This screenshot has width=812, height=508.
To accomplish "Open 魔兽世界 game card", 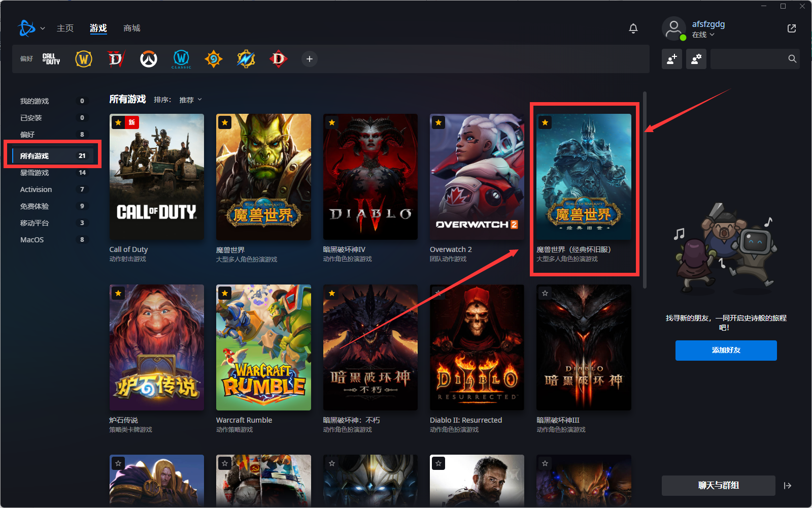I will click(263, 177).
